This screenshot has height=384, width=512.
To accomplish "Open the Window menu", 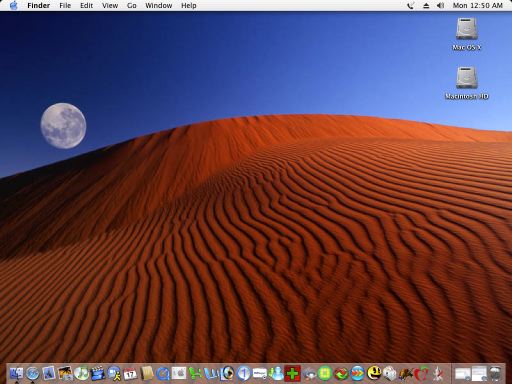I will point(159,5).
